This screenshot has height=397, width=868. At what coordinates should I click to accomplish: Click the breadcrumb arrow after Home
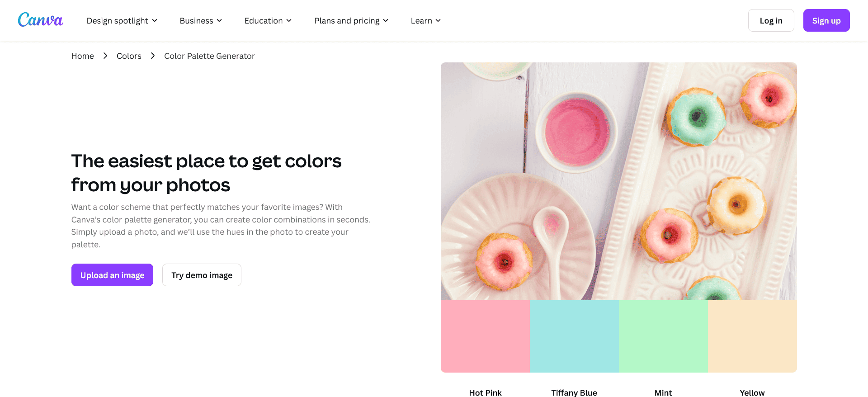pos(105,56)
